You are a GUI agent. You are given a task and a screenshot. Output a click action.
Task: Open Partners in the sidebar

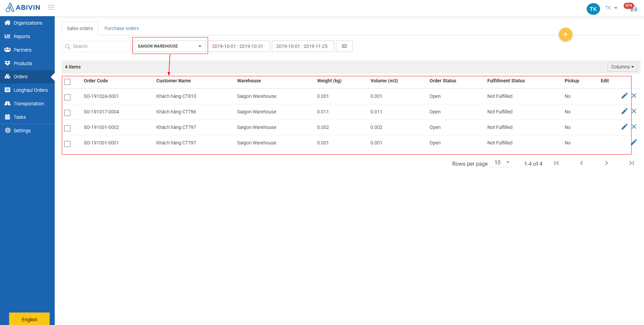27,50
